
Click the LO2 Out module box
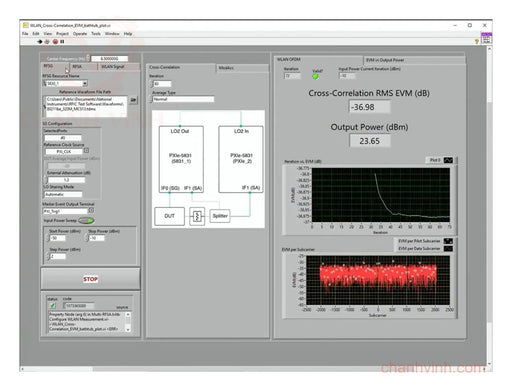181,159
